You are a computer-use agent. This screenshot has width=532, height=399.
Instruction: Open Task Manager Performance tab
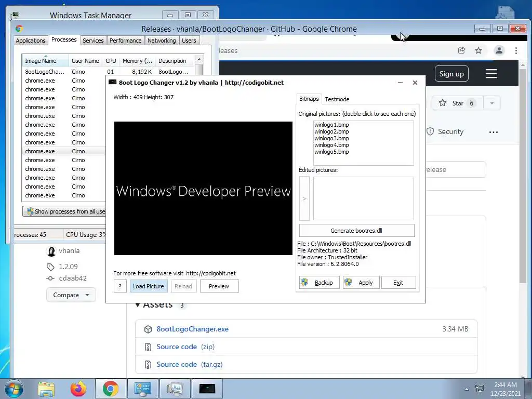click(x=126, y=41)
